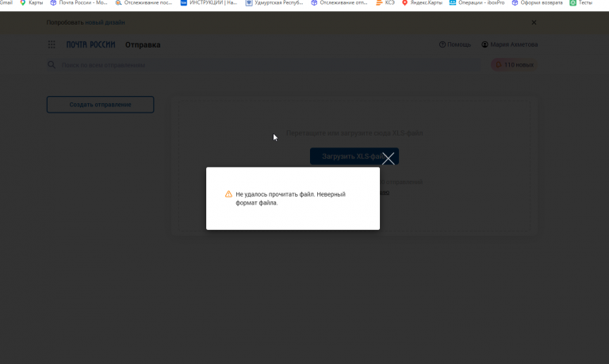Open the Яндекс.Карты bookmark
The height and width of the screenshot is (364, 609).
pos(422,2)
